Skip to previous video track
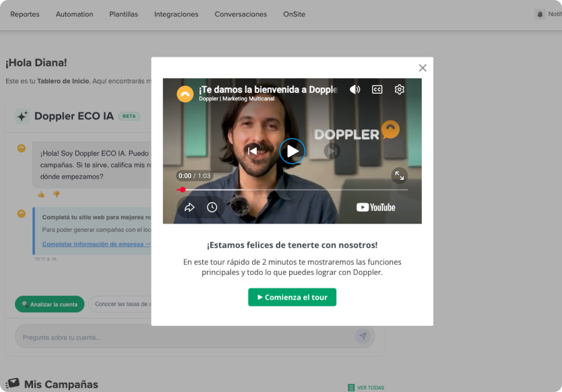The width and height of the screenshot is (562, 392). click(252, 151)
